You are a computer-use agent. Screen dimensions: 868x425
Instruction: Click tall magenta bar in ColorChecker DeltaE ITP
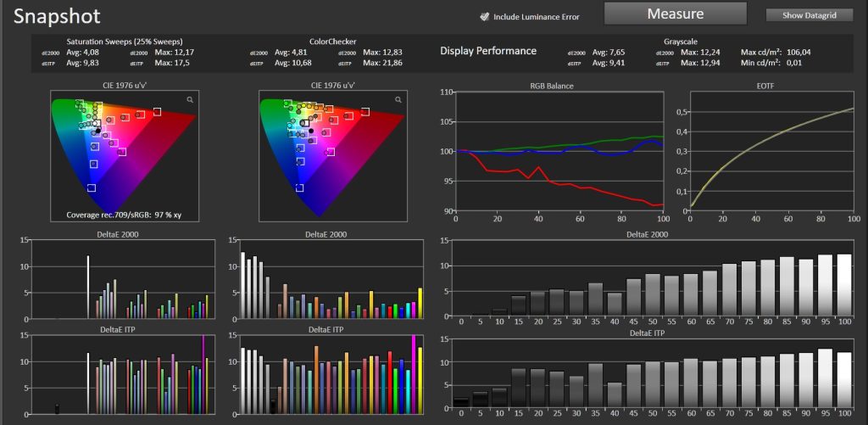coord(413,373)
